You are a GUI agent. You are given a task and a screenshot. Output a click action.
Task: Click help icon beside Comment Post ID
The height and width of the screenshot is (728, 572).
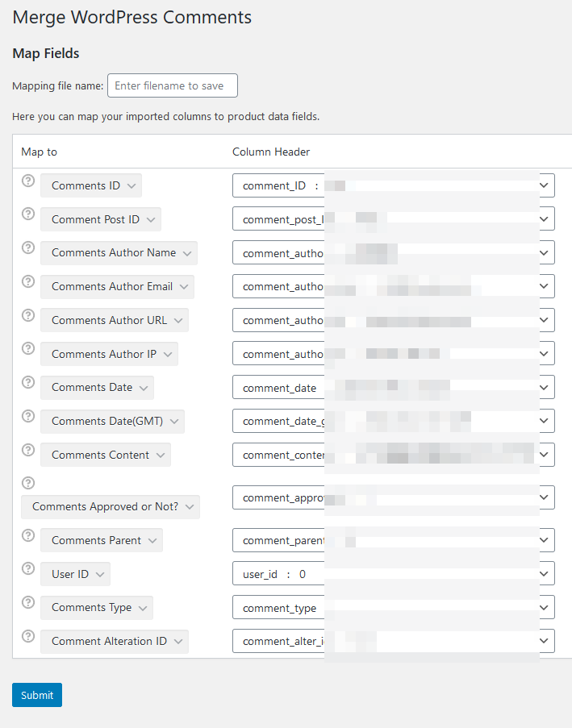(x=28, y=214)
